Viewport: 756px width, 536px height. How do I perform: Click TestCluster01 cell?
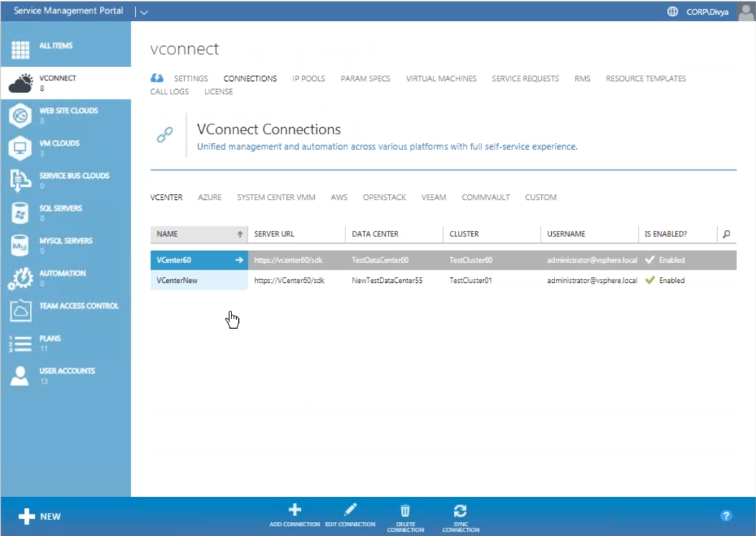pos(470,280)
